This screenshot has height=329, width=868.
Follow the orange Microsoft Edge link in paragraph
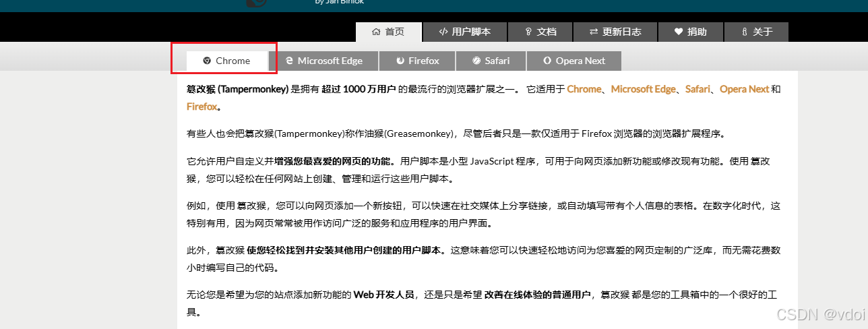(643, 89)
